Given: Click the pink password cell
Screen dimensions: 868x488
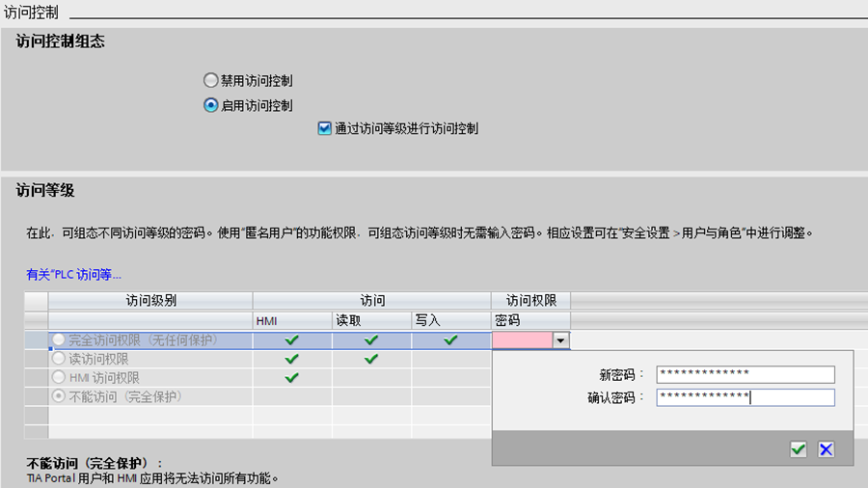Looking at the screenshot, I should coord(521,339).
